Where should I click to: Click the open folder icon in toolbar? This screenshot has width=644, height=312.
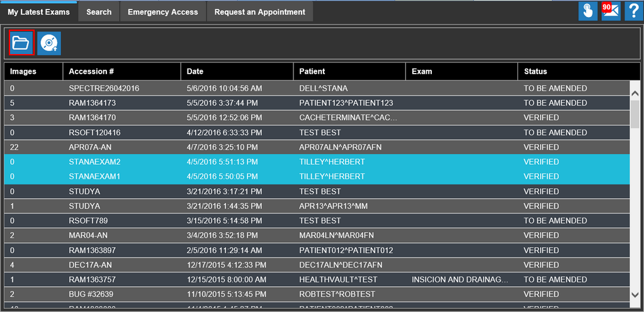21,43
